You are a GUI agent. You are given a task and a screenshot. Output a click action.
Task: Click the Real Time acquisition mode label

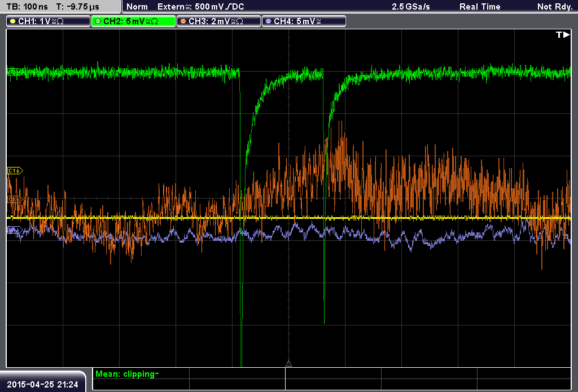click(x=480, y=7)
